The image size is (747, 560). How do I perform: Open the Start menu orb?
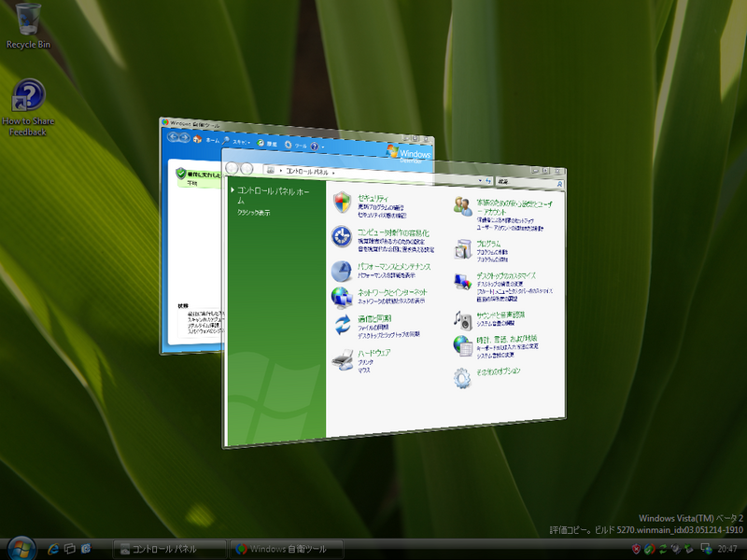click(x=21, y=549)
